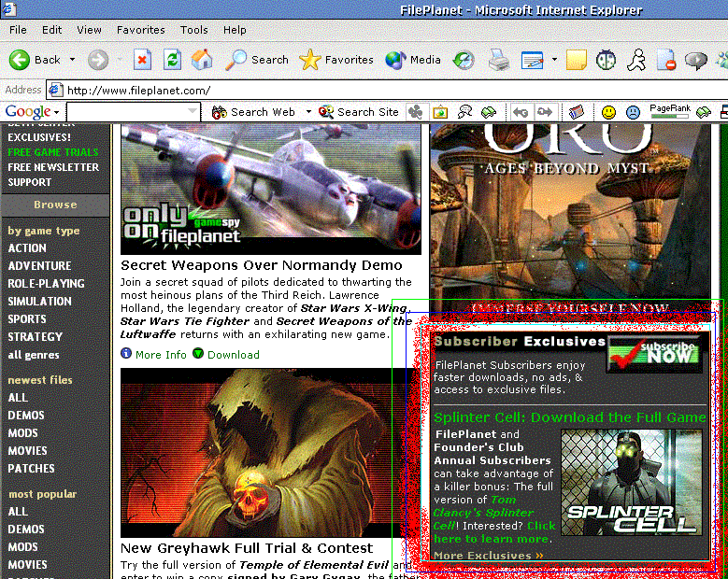
Task: Click into the Google toolbar search box
Action: click(x=133, y=111)
